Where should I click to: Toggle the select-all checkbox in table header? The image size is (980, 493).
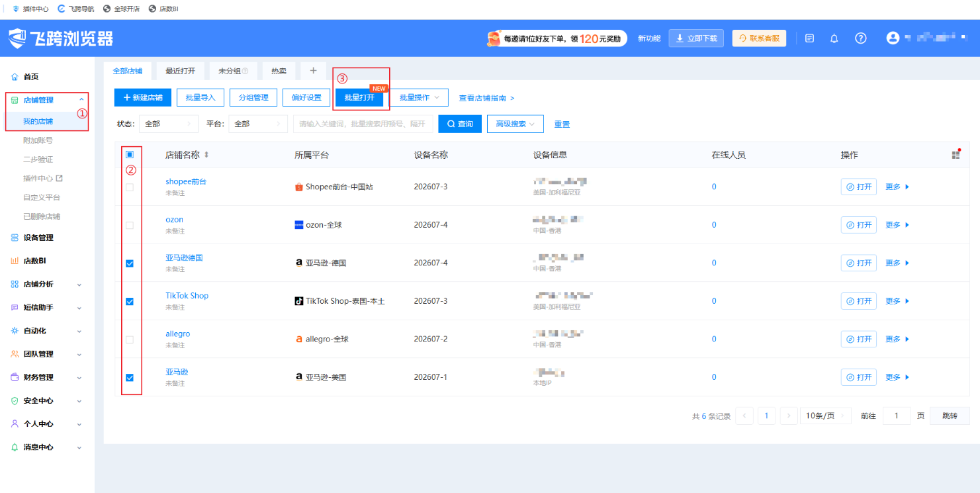(x=130, y=154)
